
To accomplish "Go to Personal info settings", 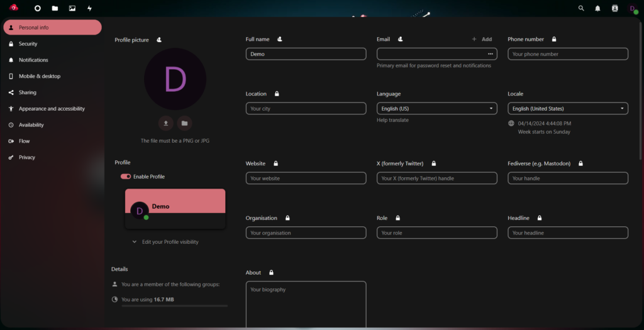I will click(x=53, y=28).
